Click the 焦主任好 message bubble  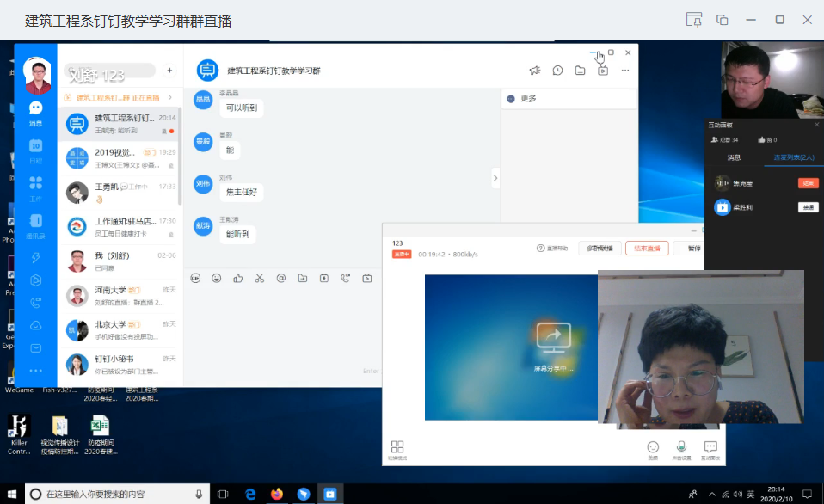tap(242, 192)
